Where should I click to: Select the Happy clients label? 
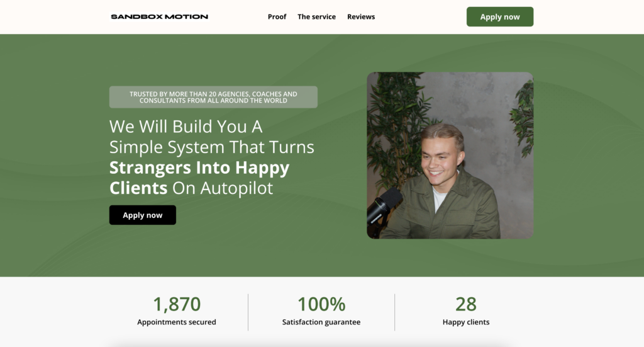click(x=466, y=322)
